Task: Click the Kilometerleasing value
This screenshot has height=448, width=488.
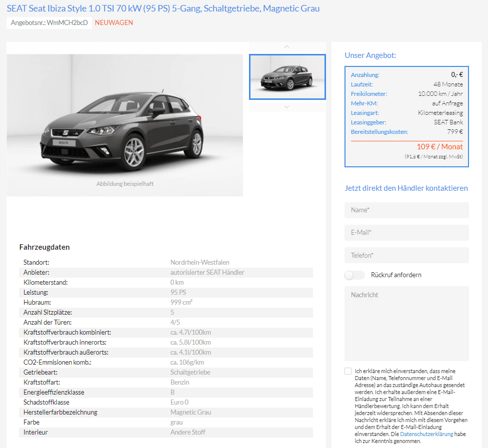Action: 440,112
